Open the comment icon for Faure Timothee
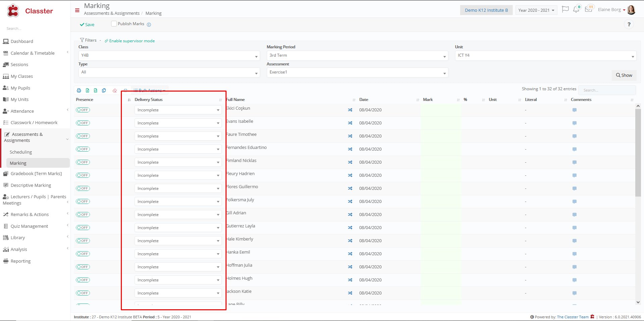 (575, 136)
